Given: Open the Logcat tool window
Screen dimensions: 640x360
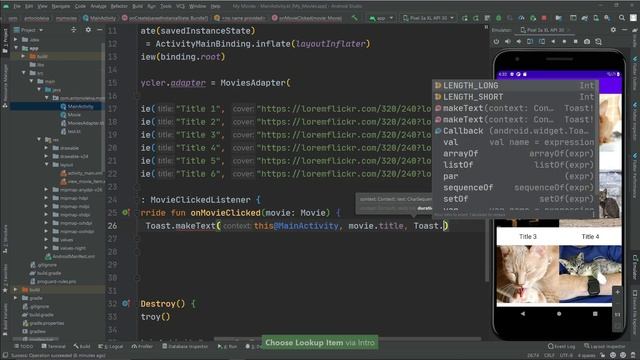Looking at the screenshot, I should click(x=111, y=346).
